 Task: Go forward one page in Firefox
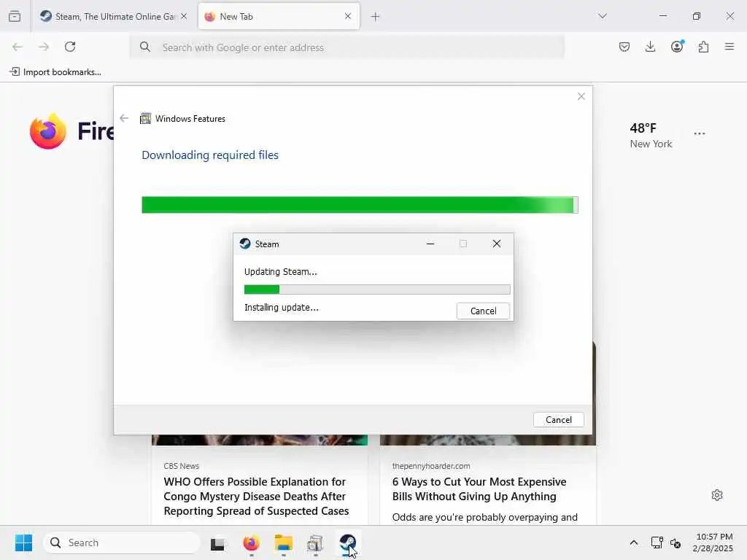(x=44, y=47)
